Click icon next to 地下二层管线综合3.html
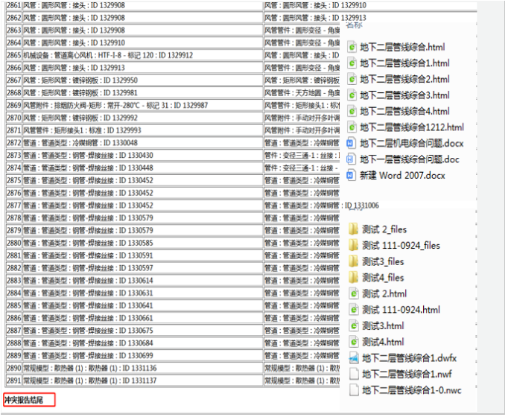 click(x=352, y=95)
